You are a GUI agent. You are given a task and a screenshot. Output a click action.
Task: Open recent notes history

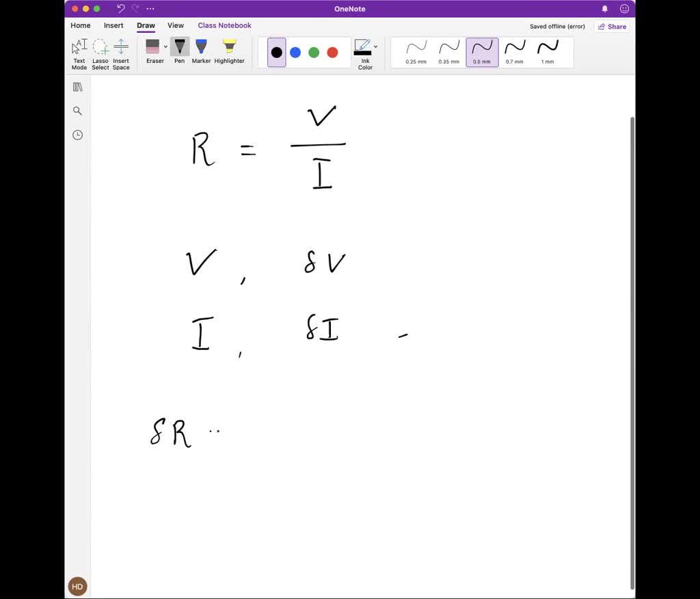pos(77,135)
